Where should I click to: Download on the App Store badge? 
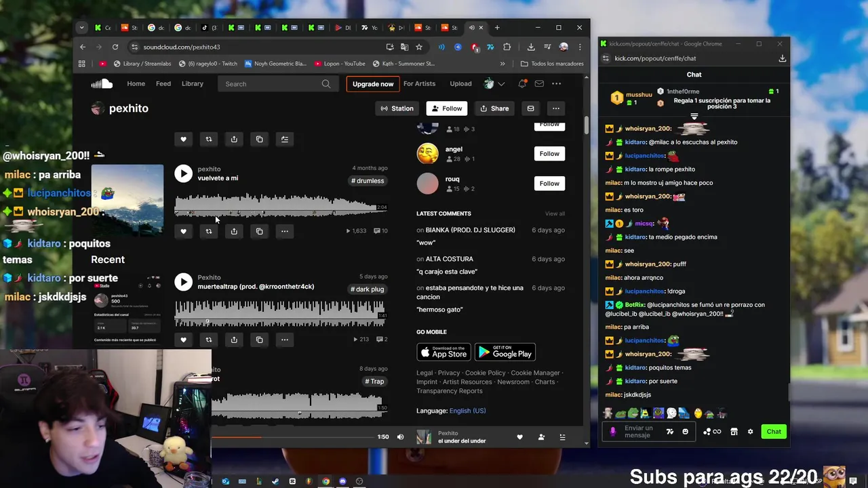click(x=443, y=352)
